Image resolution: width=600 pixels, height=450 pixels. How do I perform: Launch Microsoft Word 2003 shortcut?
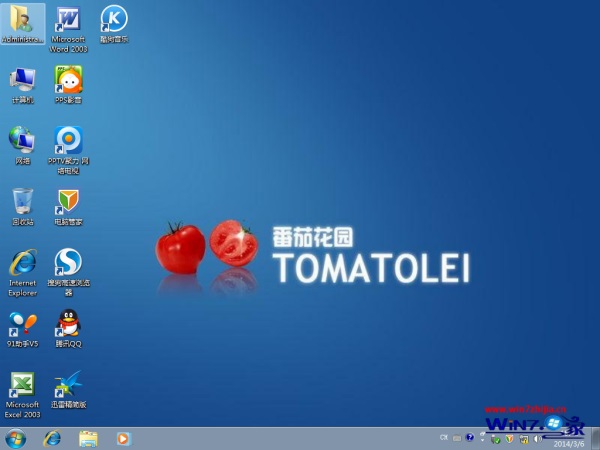tap(68, 20)
